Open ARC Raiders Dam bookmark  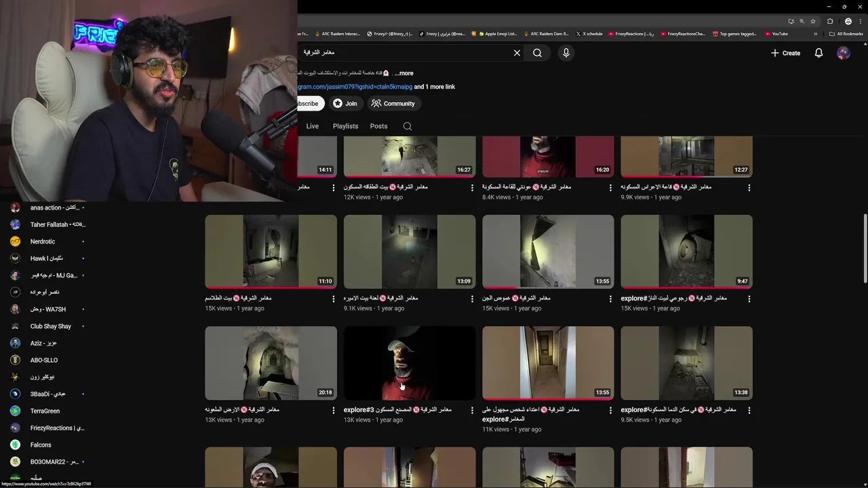[546, 34]
